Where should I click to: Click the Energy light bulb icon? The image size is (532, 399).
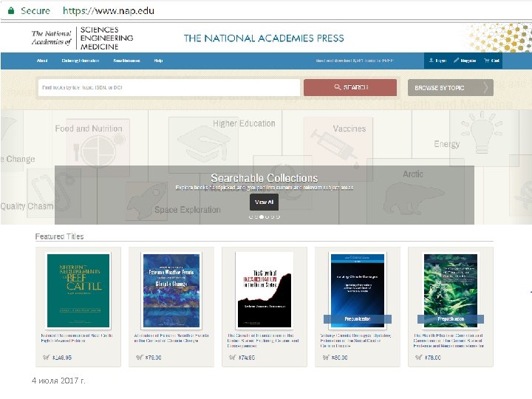[482, 132]
